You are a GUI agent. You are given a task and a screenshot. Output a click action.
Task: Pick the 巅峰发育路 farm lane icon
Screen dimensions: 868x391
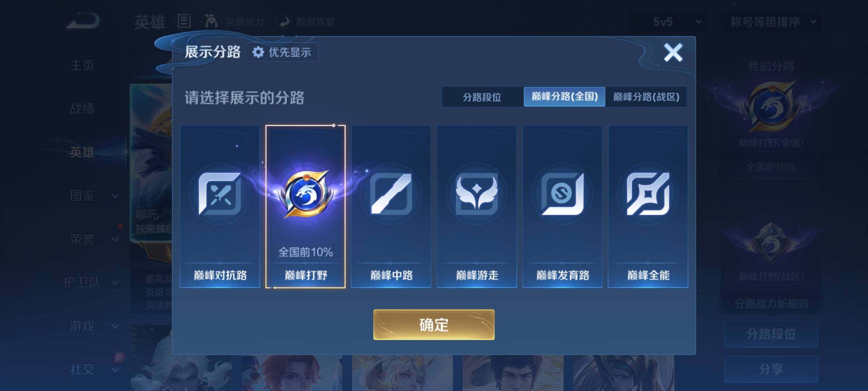562,194
